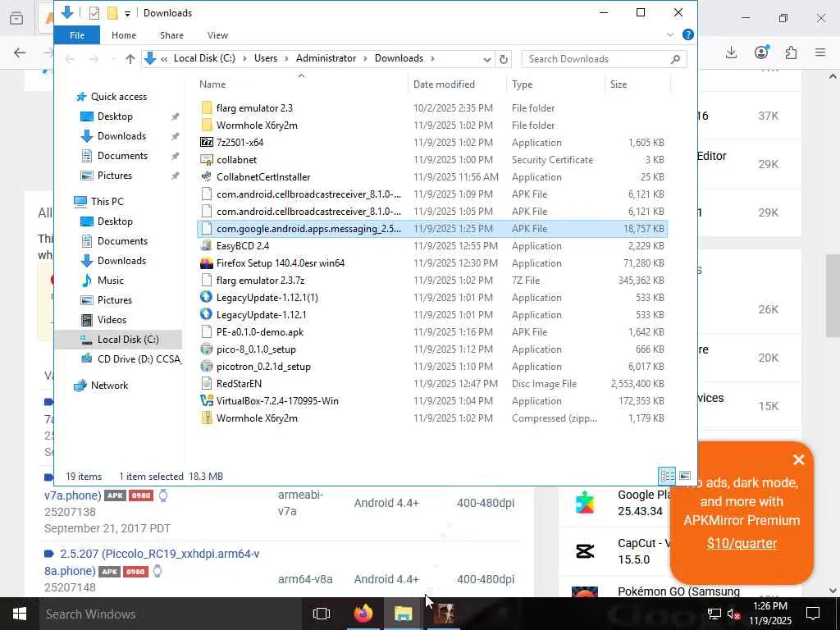Sort files by Name column header
The height and width of the screenshot is (630, 840).
click(301, 84)
